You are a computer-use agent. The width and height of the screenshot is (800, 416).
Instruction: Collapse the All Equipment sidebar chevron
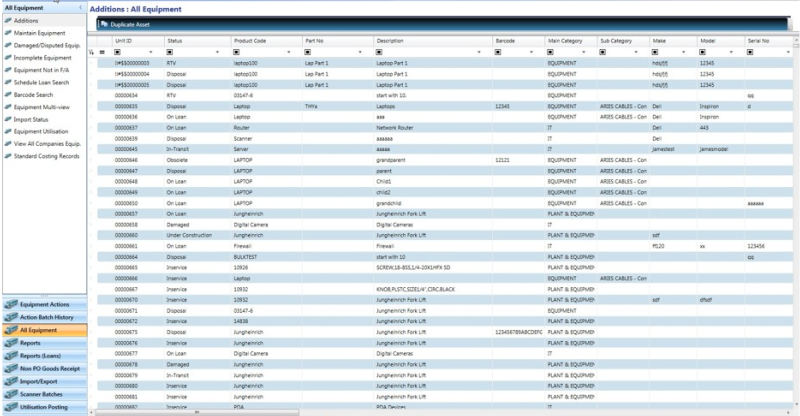click(x=80, y=8)
